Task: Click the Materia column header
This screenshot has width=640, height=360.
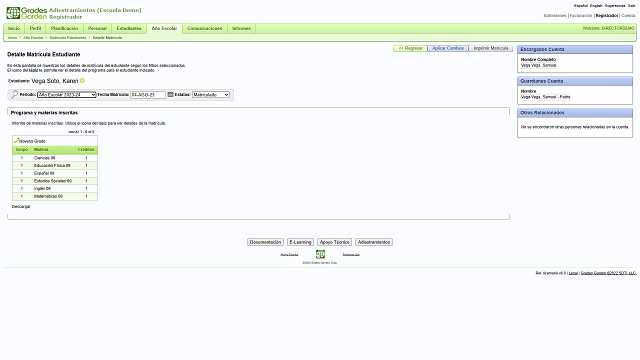Action: (41, 150)
